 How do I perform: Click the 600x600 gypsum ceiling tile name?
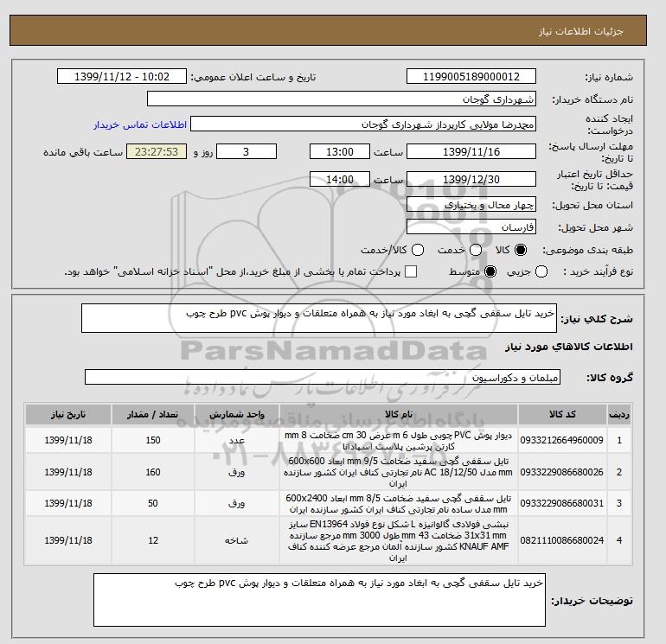click(x=399, y=472)
